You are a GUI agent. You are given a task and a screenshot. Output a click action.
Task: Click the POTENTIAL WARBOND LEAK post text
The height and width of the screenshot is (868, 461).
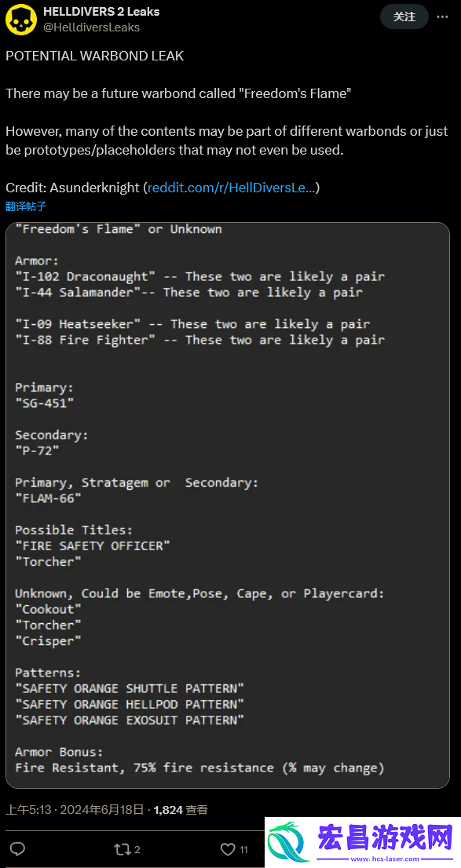tap(95, 56)
